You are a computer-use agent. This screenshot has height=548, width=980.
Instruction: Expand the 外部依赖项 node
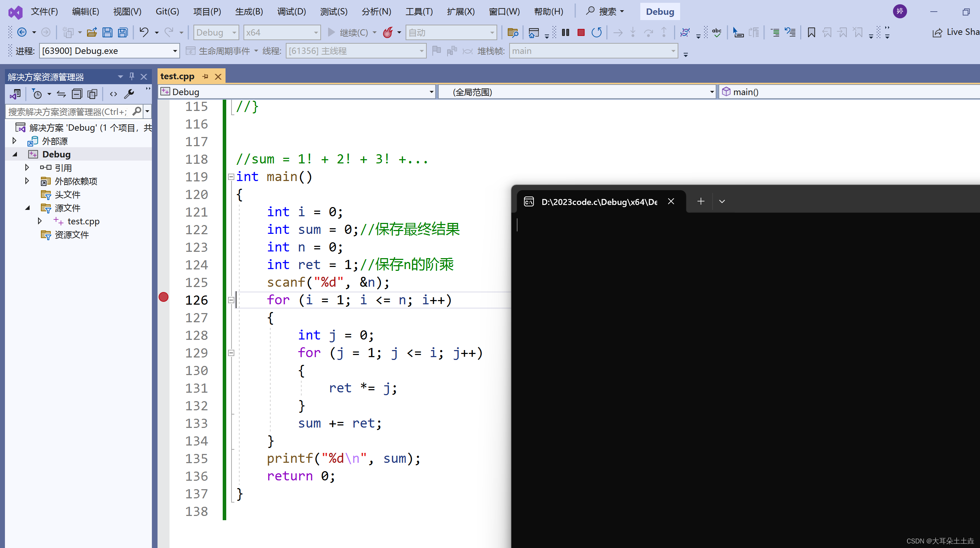point(27,181)
